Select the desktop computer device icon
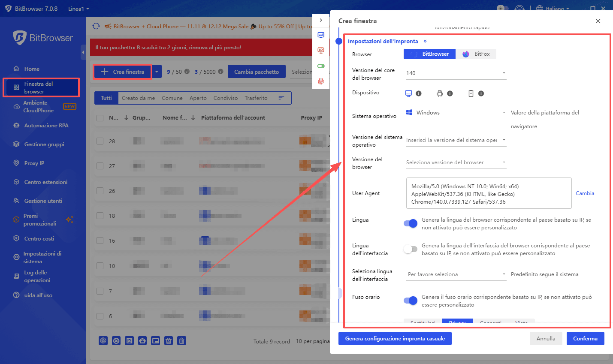The width and height of the screenshot is (613, 364). pyautogui.click(x=408, y=93)
